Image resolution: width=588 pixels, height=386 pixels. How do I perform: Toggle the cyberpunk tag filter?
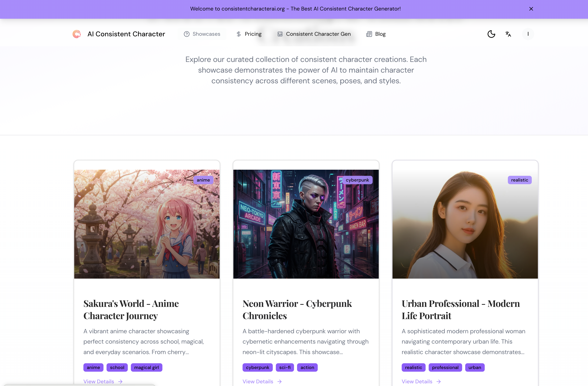(x=257, y=367)
